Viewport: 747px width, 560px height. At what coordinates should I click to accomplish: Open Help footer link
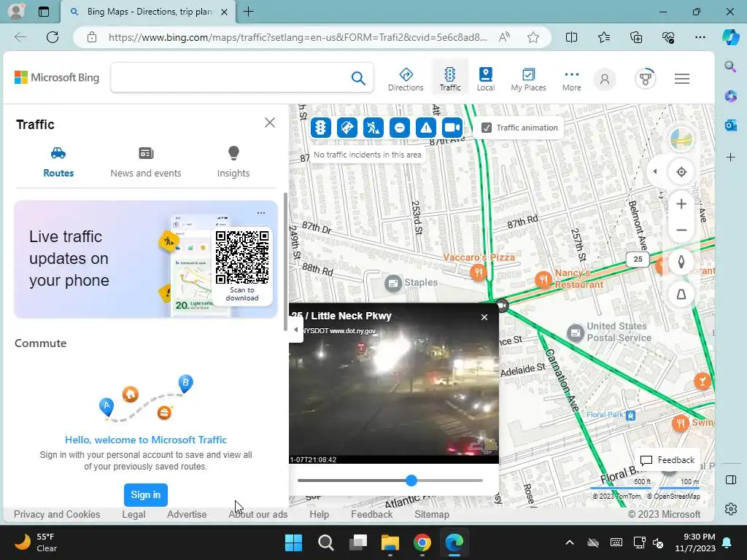[320, 514]
